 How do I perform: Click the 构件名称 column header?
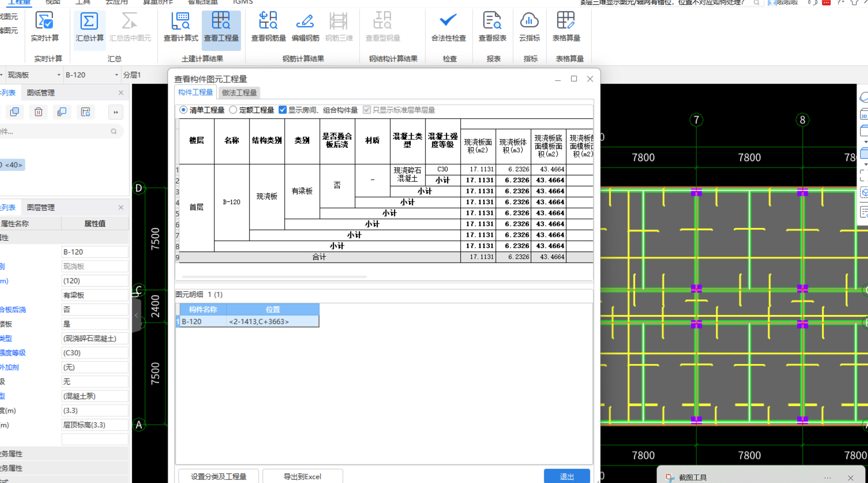203,309
